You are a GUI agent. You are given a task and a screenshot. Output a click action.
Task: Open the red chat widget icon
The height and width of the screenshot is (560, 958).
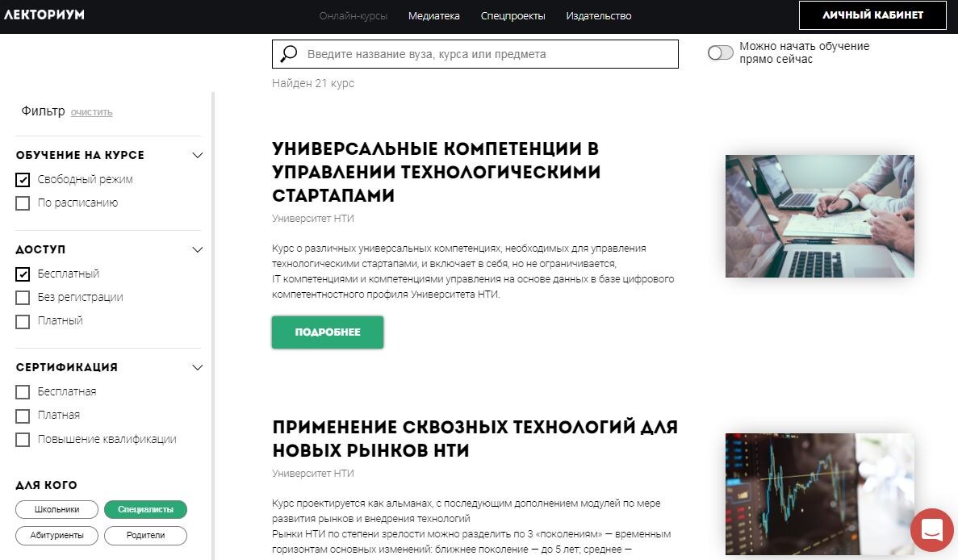click(x=931, y=529)
